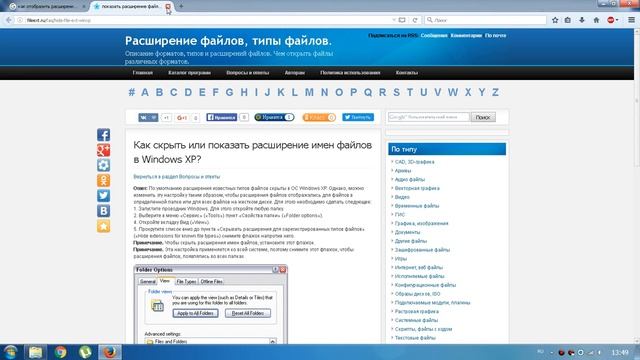Screen dimensions: 640x360
Task: Click the VK share button above article
Action: pyautogui.click(x=148, y=118)
